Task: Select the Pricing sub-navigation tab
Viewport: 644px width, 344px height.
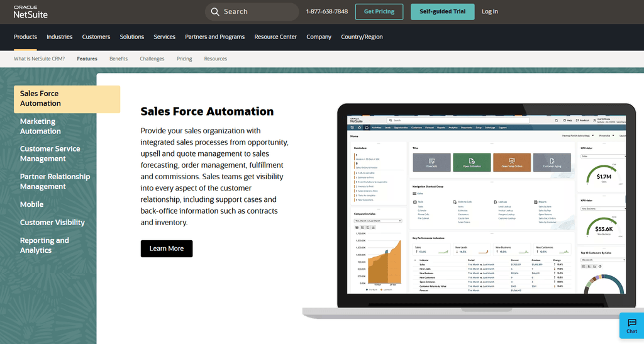Action: click(x=184, y=58)
